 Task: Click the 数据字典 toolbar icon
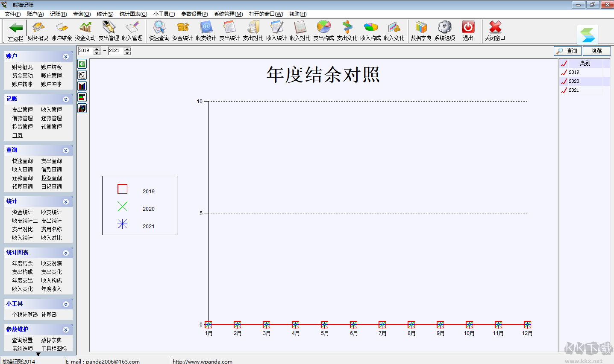[420, 30]
